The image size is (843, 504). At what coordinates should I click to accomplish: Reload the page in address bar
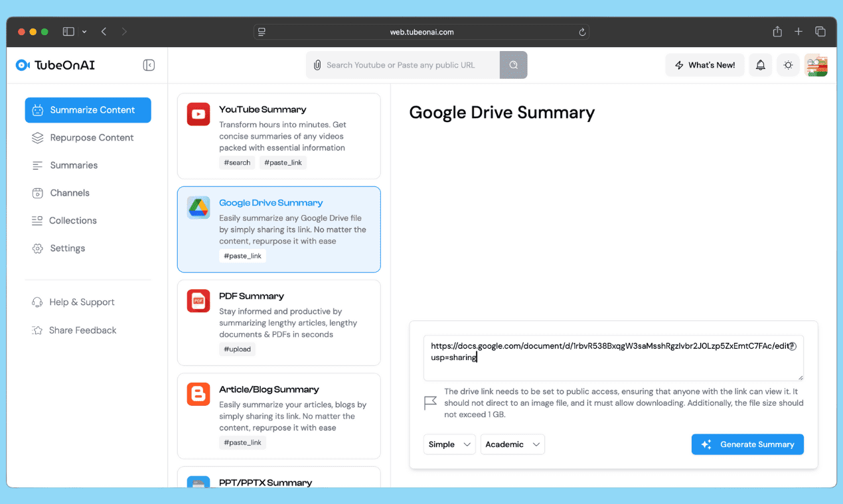click(582, 32)
